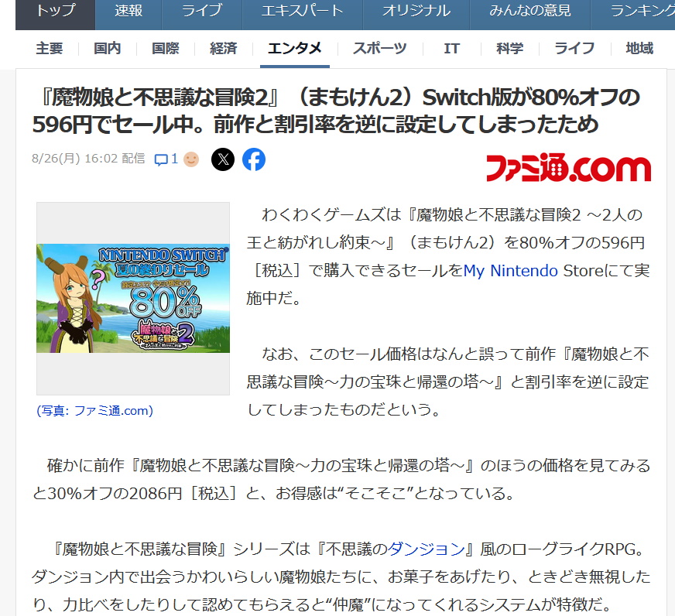Follow the My Nintendo link
The width and height of the screenshot is (675, 616).
pyautogui.click(x=510, y=271)
